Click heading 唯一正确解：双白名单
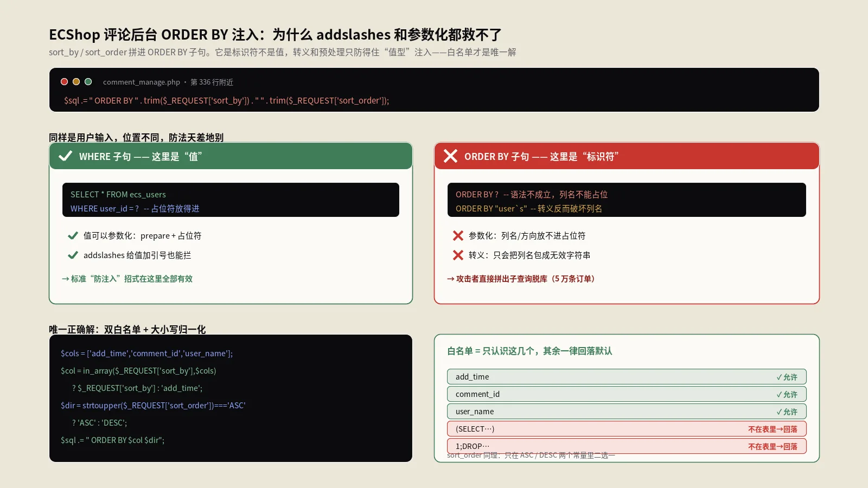 pos(127,329)
